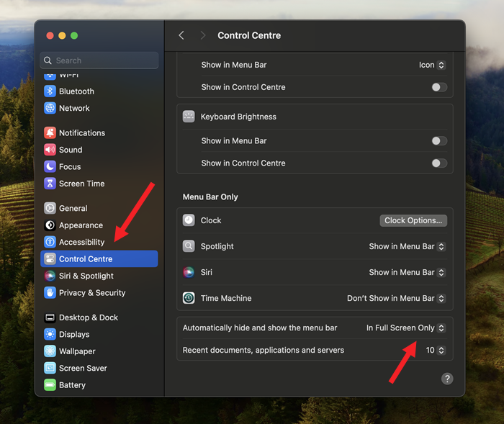Click the Time Machine label
504x424 pixels.
tap(226, 298)
